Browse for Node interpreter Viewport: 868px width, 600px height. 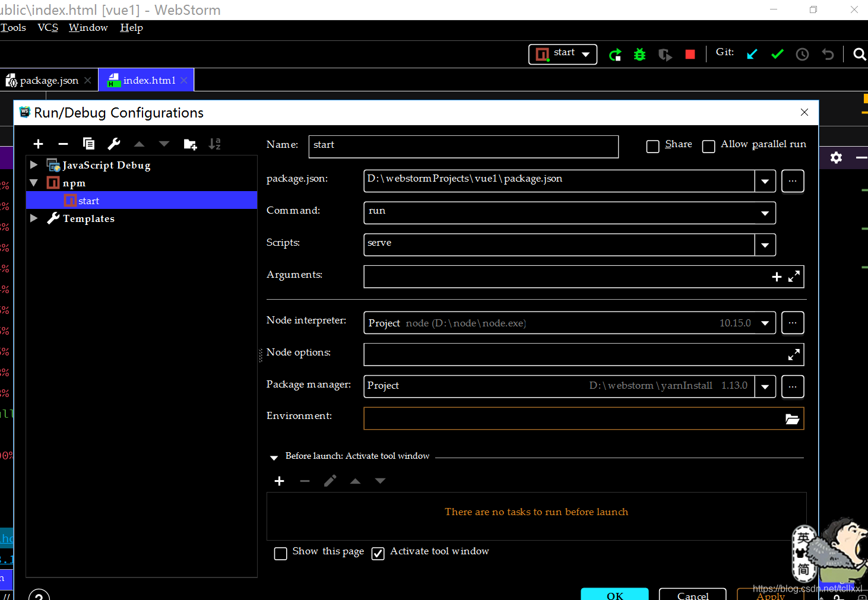coord(793,323)
